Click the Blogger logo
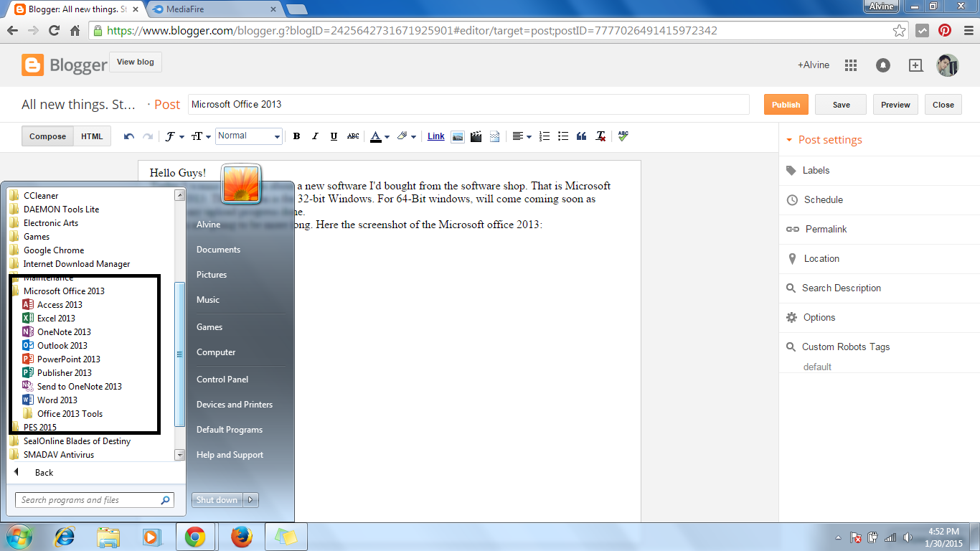This screenshot has width=980, height=551. coord(64,65)
